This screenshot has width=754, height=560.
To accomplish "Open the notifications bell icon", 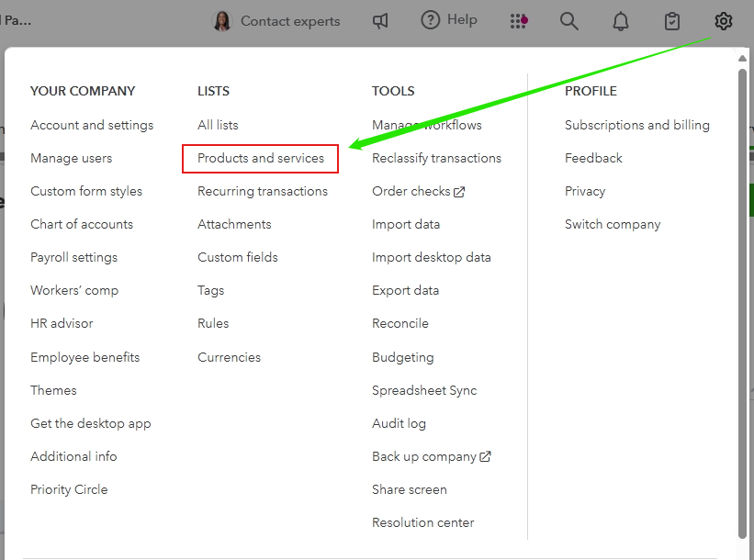I will coord(621,21).
